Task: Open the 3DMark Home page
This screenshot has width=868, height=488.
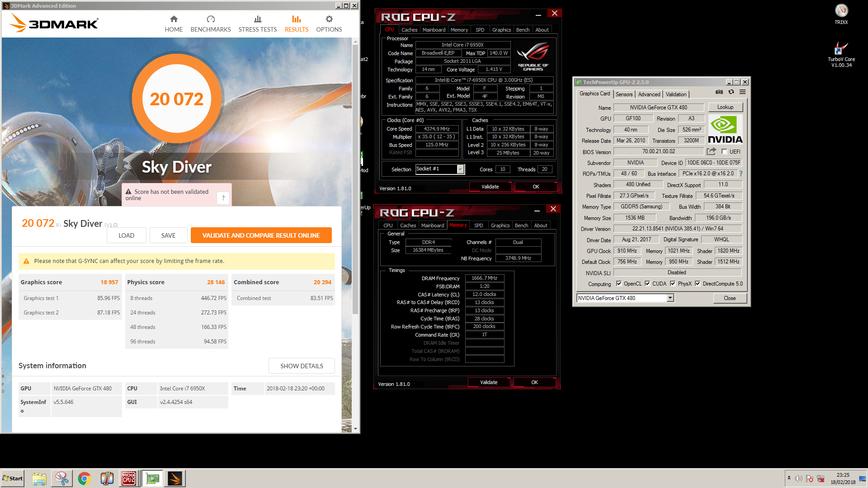Action: click(x=174, y=24)
